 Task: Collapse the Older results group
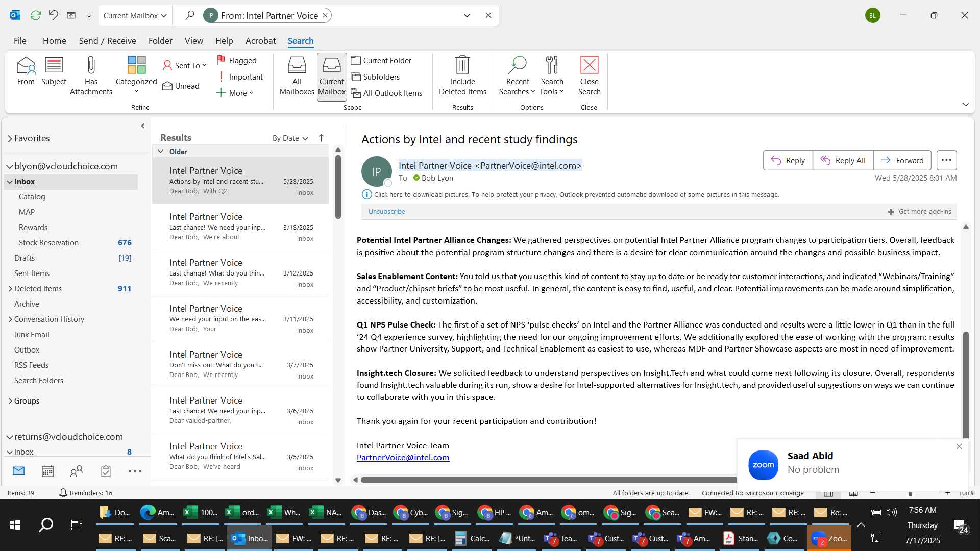[161, 152]
